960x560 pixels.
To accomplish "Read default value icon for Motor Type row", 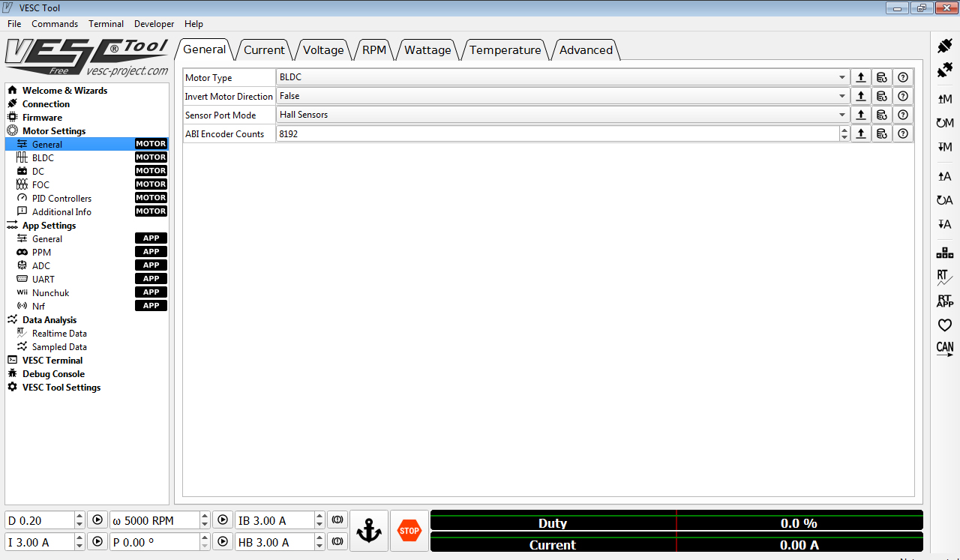I will 882,77.
